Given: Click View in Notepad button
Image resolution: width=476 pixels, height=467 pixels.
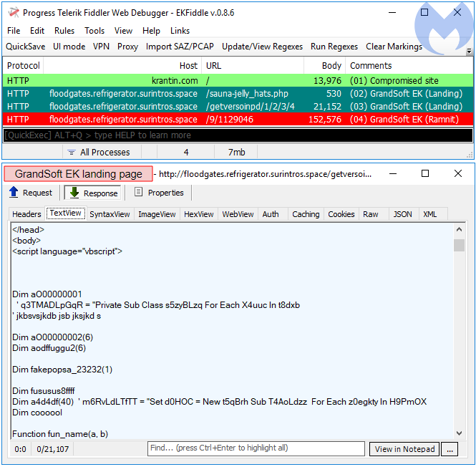Looking at the screenshot, I should [404, 449].
